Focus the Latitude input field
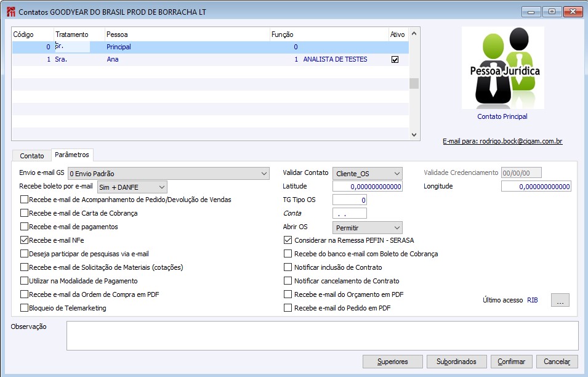The width and height of the screenshot is (588, 377). point(368,187)
